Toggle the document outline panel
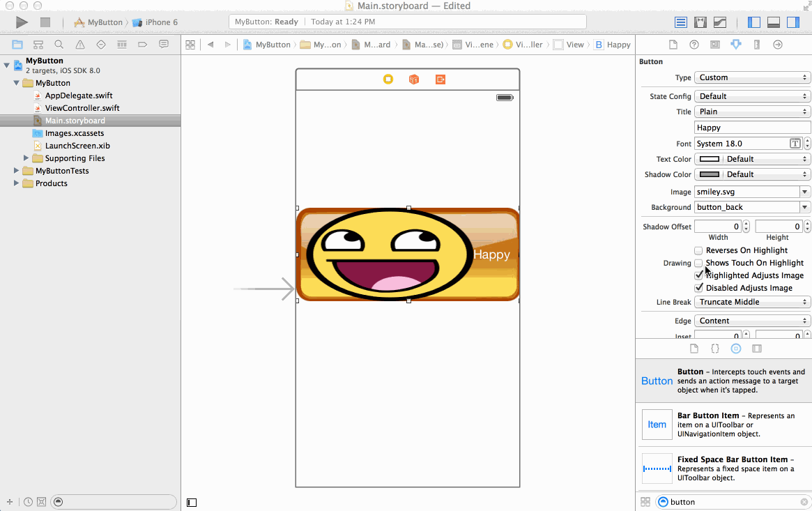812x511 pixels. point(192,502)
